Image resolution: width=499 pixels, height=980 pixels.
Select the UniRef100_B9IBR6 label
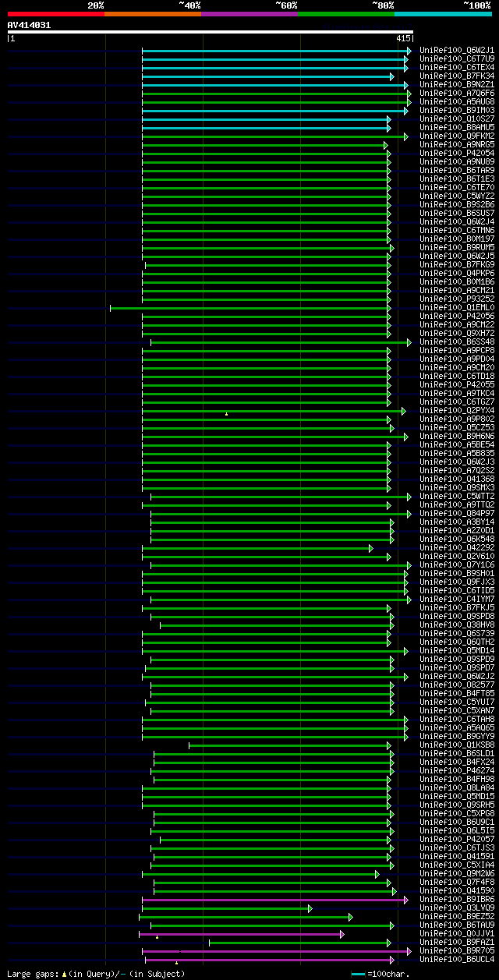[x=457, y=899]
